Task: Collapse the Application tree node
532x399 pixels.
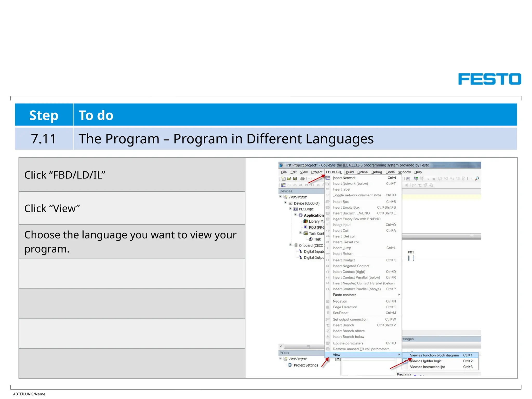Action: tap(295, 215)
